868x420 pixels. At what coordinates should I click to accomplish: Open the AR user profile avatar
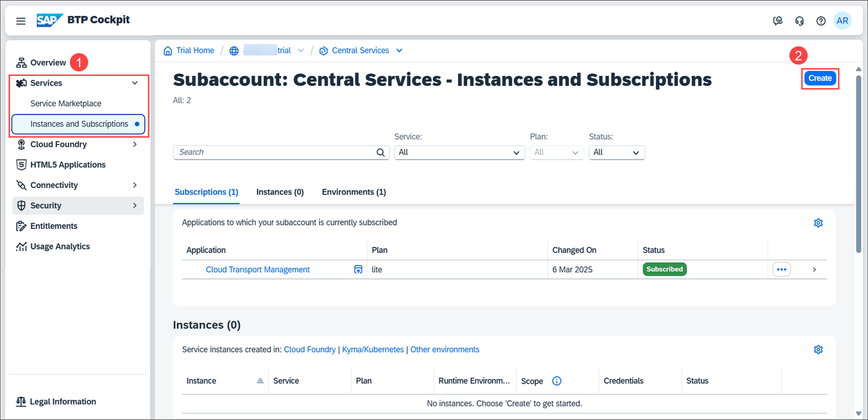point(842,20)
